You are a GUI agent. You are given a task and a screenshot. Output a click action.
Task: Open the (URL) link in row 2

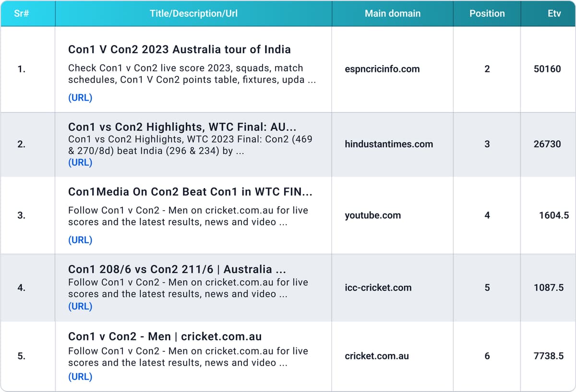coord(80,162)
